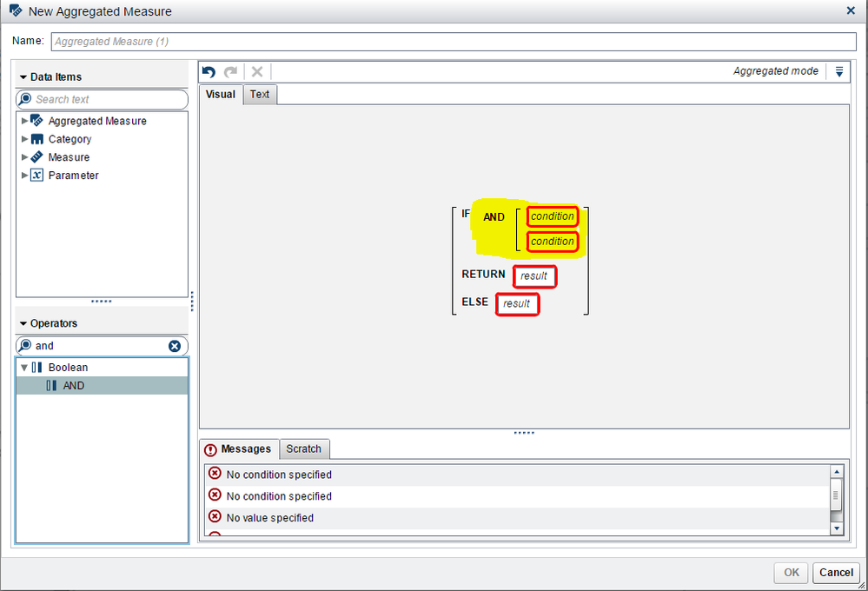This screenshot has height=591, width=868.
Task: Select the first 'No condition specified' message
Action: coord(517,475)
